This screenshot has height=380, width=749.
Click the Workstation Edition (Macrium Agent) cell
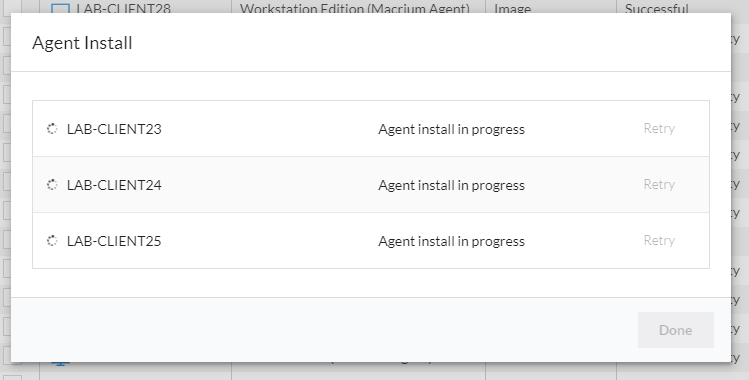click(x=354, y=9)
